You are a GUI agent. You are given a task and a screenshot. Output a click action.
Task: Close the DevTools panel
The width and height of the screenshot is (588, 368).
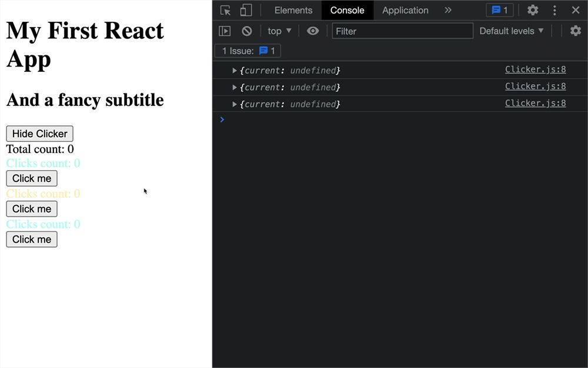point(576,10)
